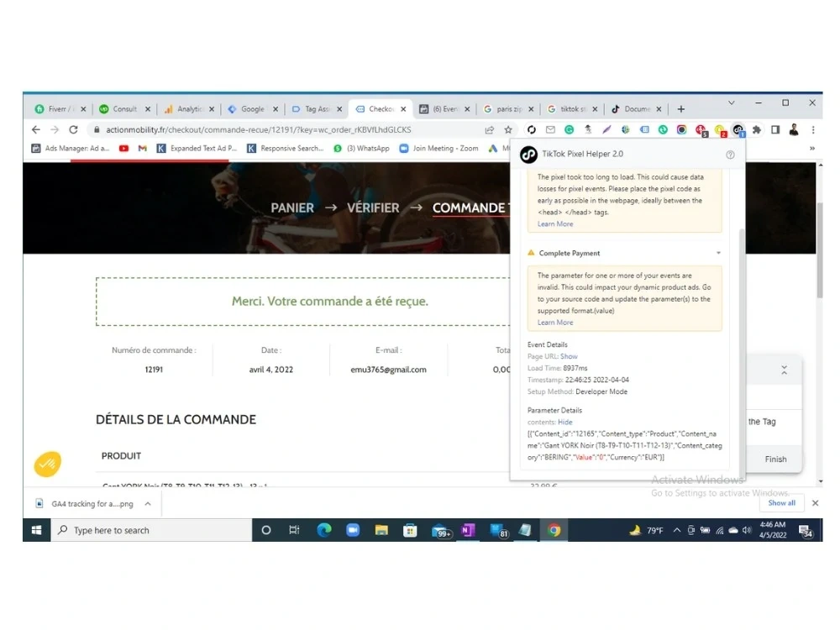The image size is (840, 630).
Task: Open (3) WhatsApp bookmark
Action: (361, 149)
